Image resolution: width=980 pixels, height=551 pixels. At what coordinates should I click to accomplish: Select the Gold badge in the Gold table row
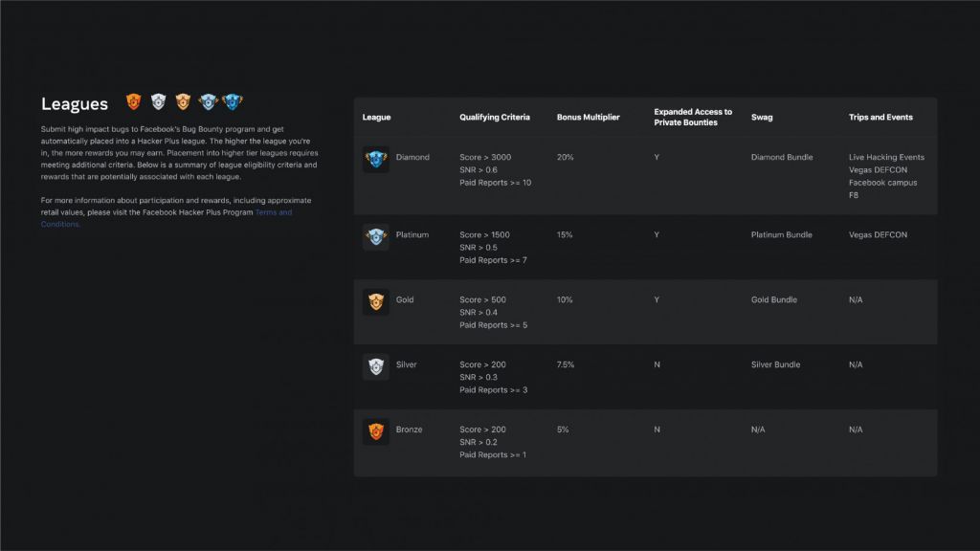coord(376,302)
